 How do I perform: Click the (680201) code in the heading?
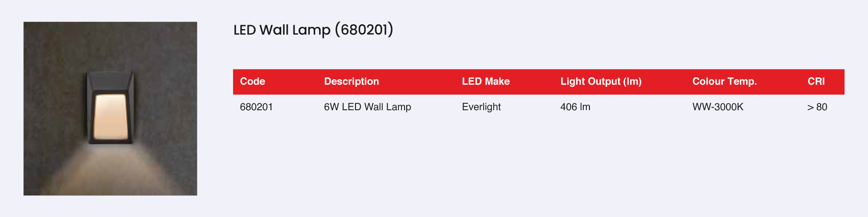pyautogui.click(x=364, y=30)
